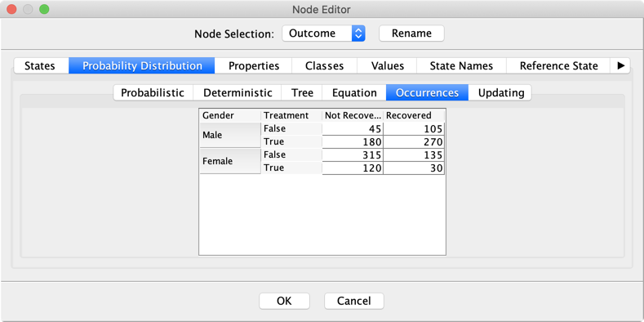This screenshot has width=644, height=322.
Task: Edit the cell with value 180
Action: [353, 142]
